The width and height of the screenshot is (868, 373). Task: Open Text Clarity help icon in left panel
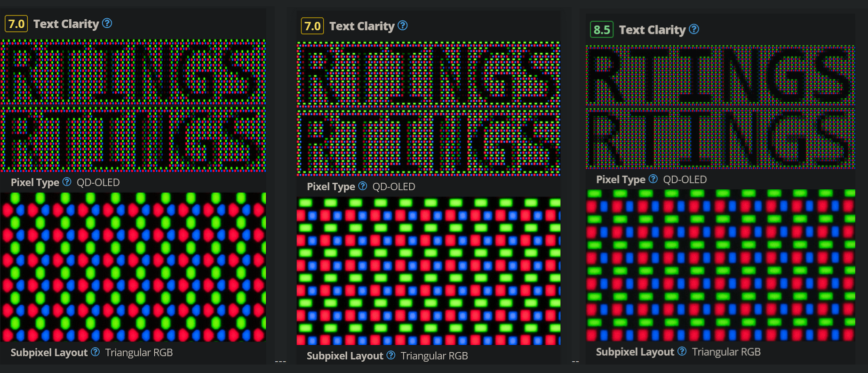(107, 23)
